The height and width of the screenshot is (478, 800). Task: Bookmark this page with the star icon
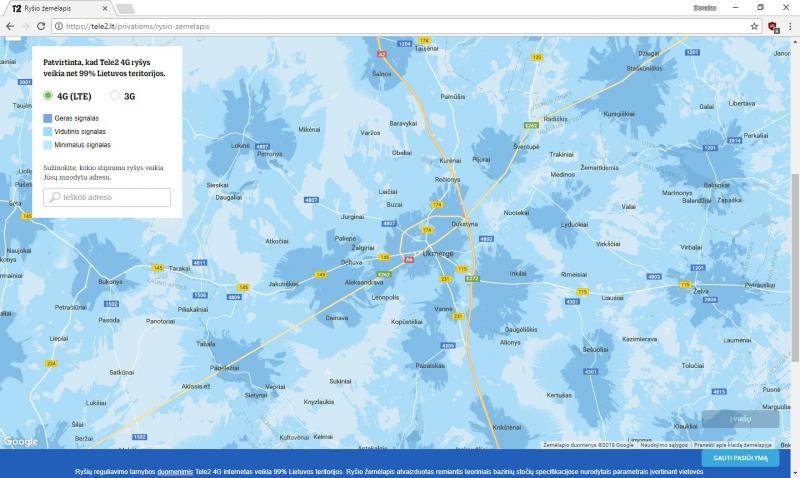pos(754,26)
